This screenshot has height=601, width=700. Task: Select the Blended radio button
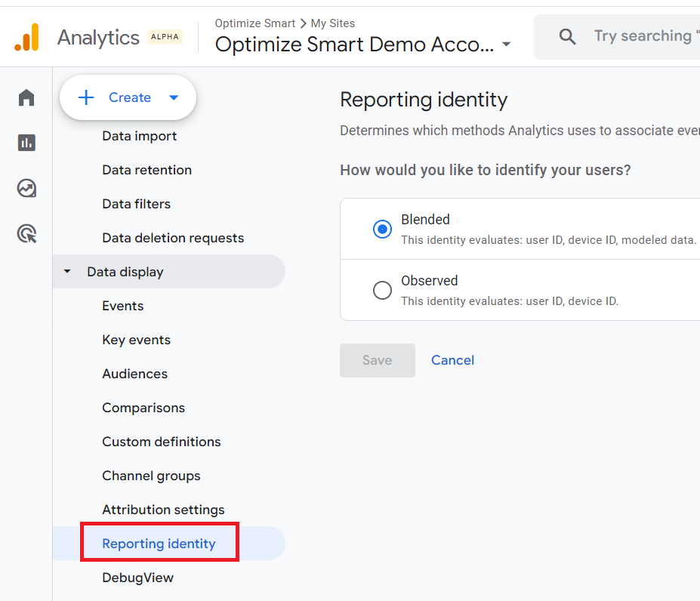[382, 229]
